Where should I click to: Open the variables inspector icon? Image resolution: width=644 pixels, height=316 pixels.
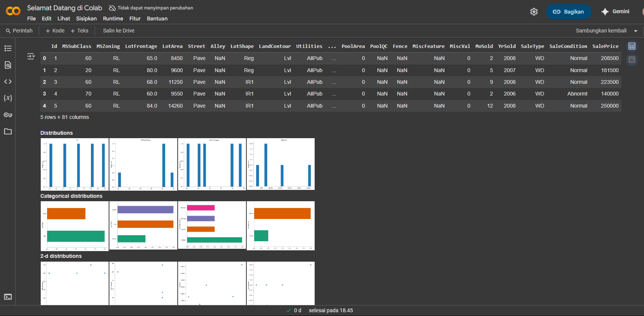point(8,98)
